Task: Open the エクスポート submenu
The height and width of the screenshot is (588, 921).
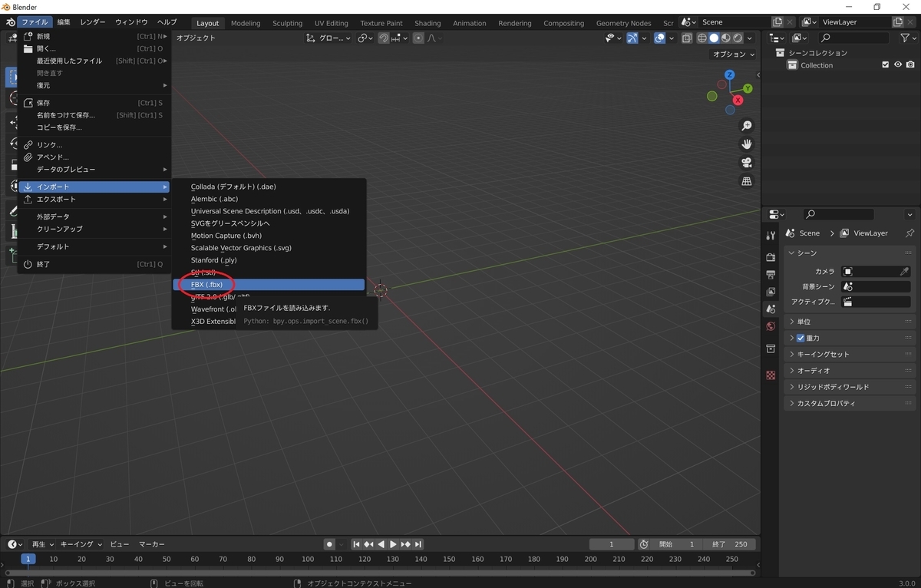Action: click(x=94, y=200)
